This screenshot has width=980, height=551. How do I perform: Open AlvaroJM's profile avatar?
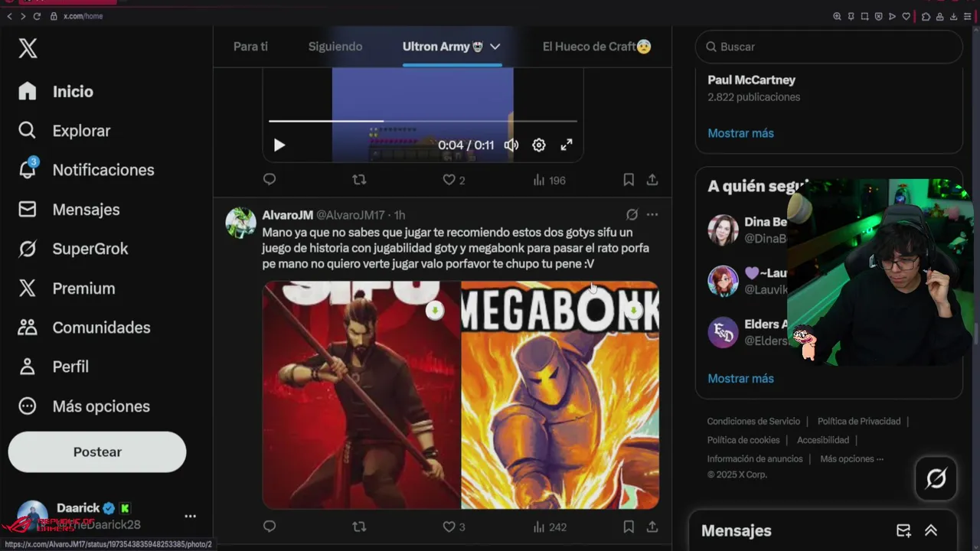(x=240, y=223)
